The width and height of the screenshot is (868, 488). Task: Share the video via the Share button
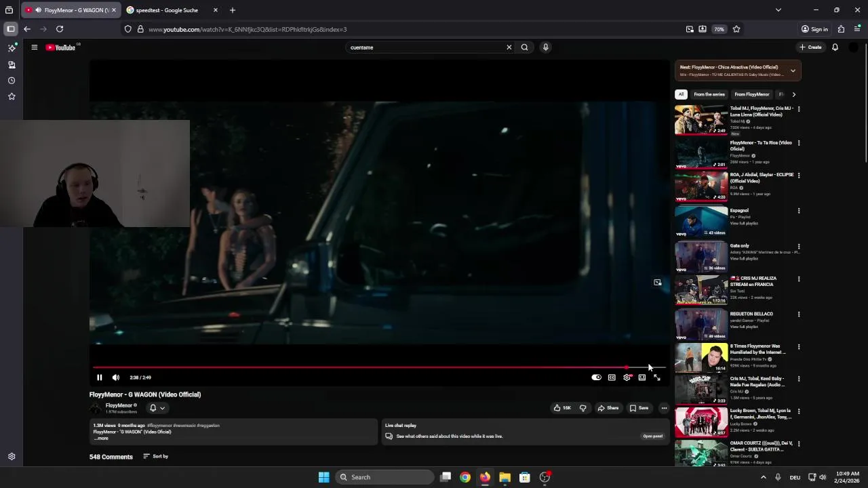tap(608, 408)
